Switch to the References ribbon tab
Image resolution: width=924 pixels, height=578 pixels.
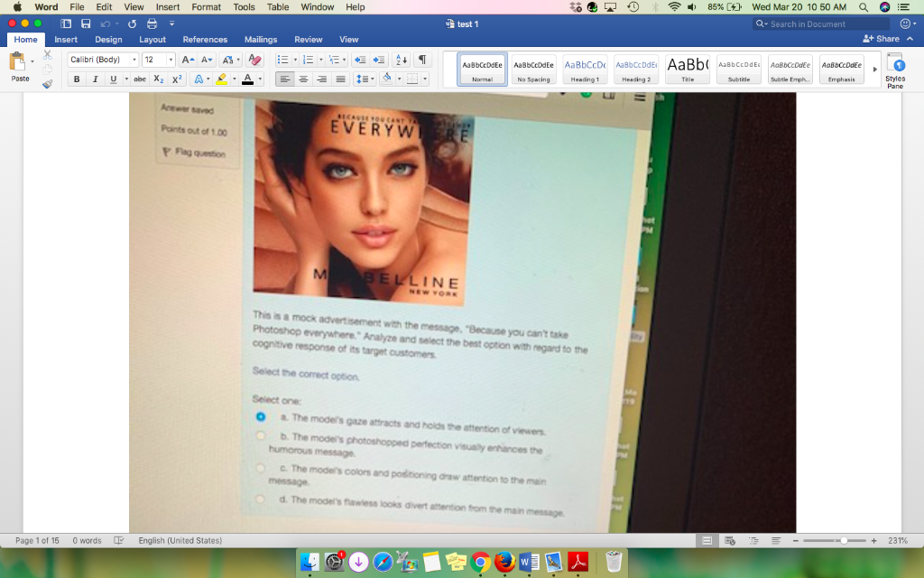tap(205, 39)
